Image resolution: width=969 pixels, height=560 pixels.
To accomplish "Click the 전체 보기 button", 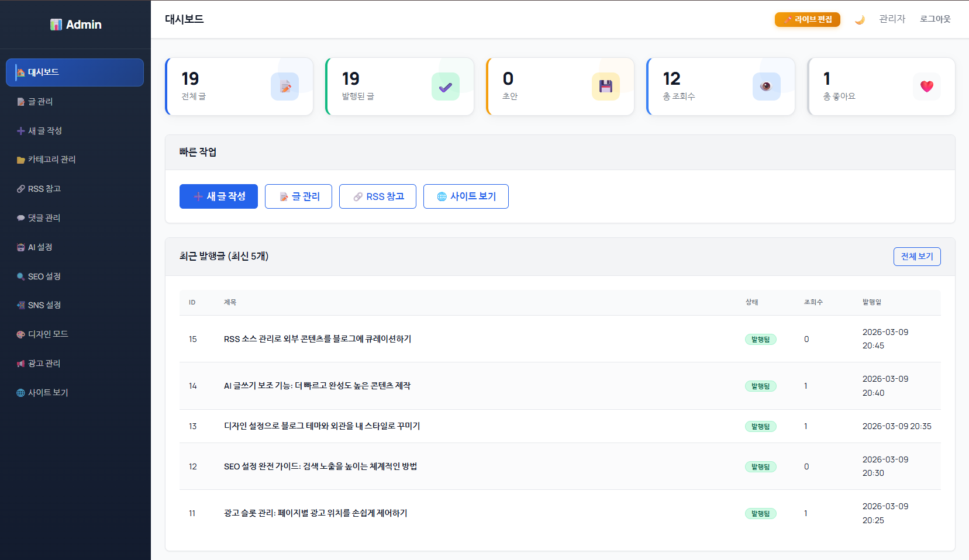I will pyautogui.click(x=916, y=257).
